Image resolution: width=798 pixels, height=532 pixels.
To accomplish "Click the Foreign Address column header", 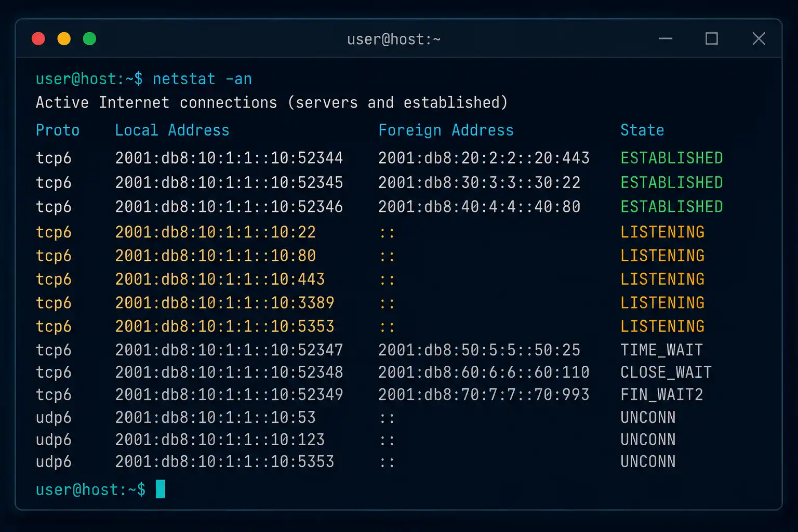I will click(446, 130).
